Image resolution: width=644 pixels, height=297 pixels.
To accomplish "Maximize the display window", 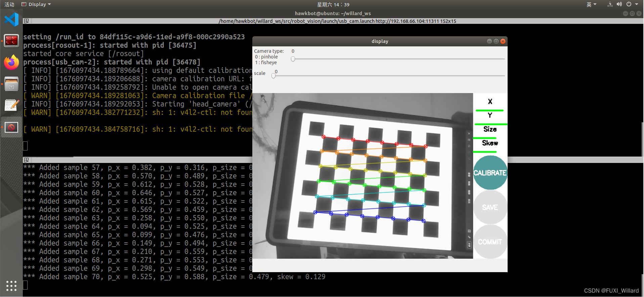I will tap(496, 41).
